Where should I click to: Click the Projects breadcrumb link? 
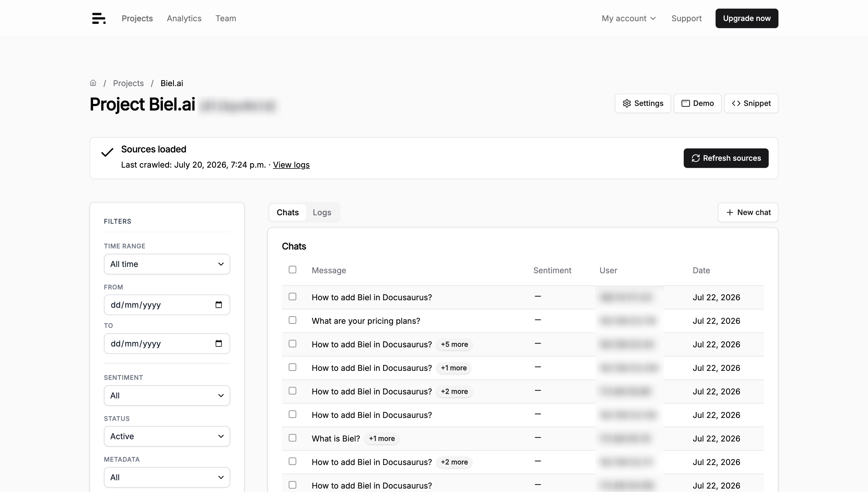click(128, 83)
